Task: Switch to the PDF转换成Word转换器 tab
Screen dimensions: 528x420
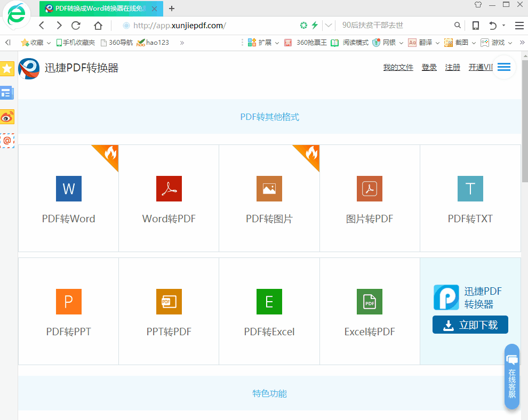Action: 100,9
